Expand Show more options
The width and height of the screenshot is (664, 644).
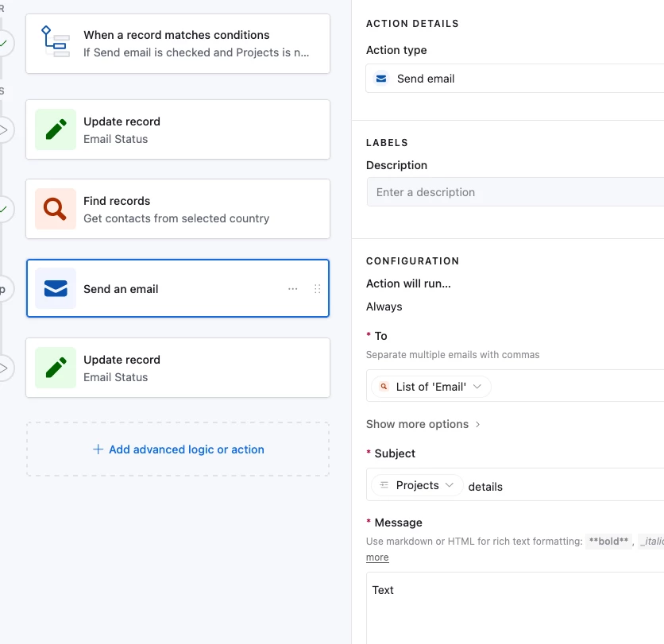point(423,424)
